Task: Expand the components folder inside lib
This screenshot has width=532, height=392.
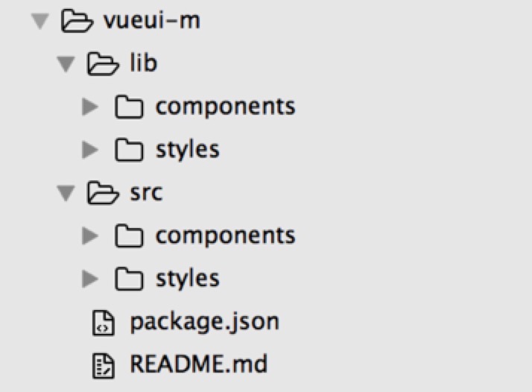Action: point(90,107)
